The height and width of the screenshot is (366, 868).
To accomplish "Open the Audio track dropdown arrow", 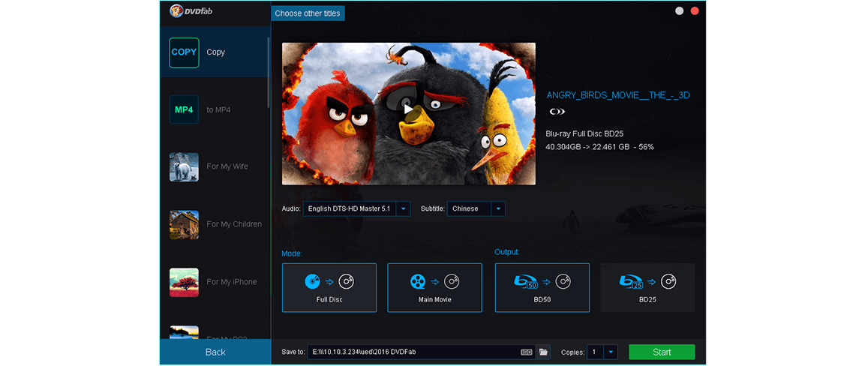I will pos(404,208).
